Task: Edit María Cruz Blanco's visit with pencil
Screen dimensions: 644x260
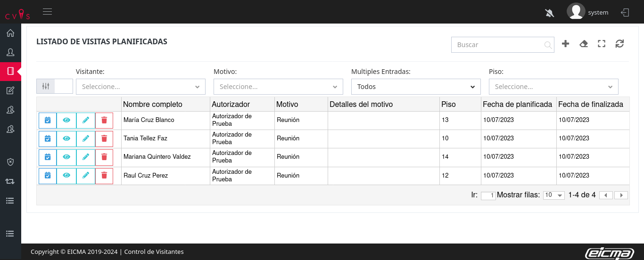Action: click(x=85, y=120)
